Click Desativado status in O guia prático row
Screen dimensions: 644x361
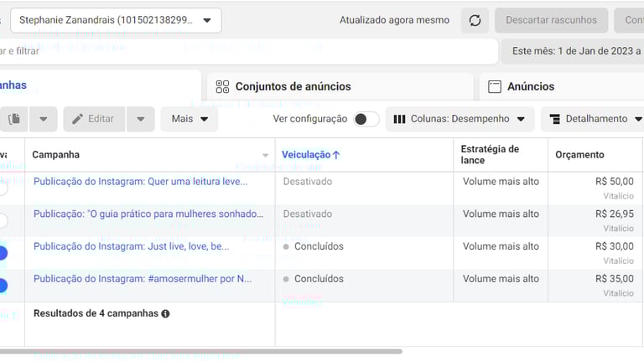click(307, 214)
